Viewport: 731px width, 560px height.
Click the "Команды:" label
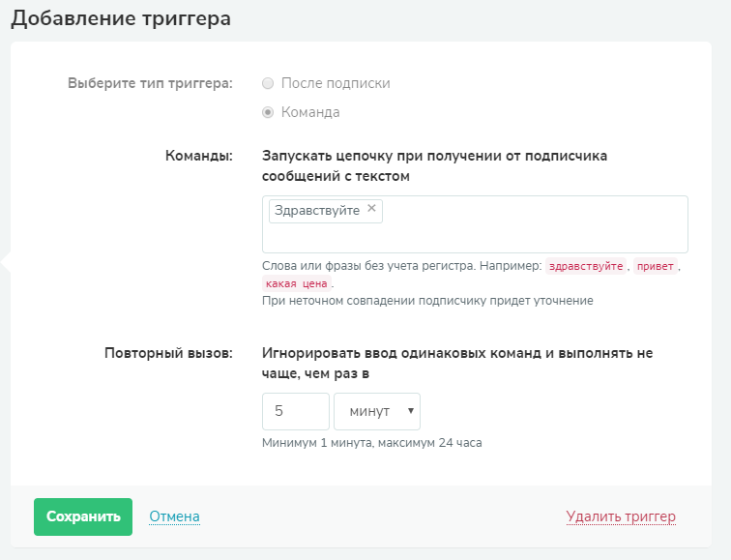tap(199, 156)
